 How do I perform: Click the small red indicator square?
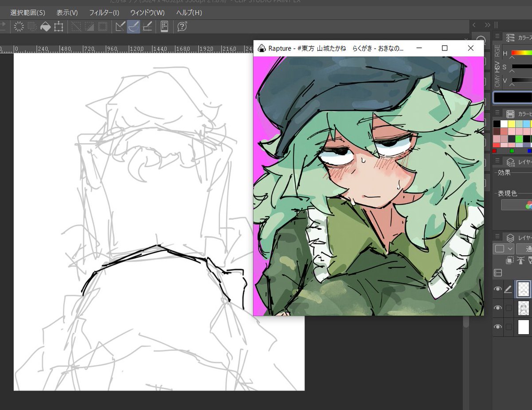coord(495,151)
